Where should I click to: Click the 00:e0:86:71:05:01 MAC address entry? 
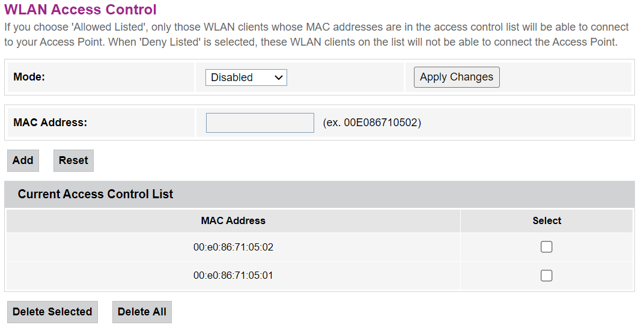(x=233, y=276)
